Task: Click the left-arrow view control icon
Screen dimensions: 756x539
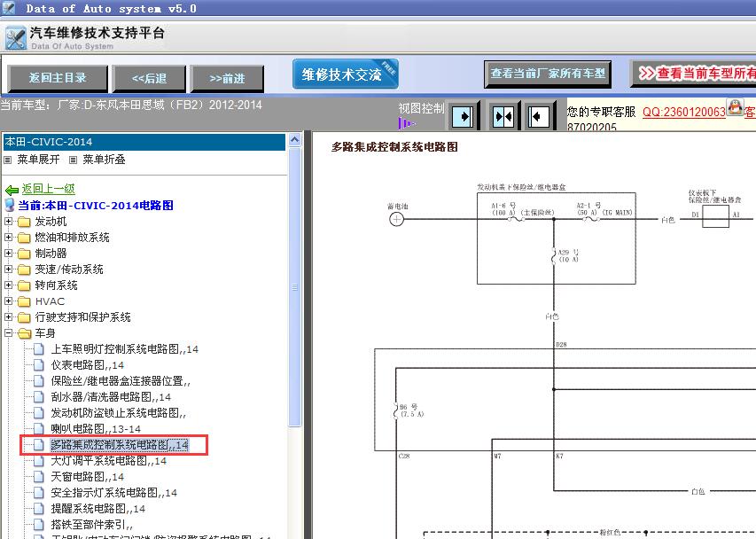Action: [539, 116]
